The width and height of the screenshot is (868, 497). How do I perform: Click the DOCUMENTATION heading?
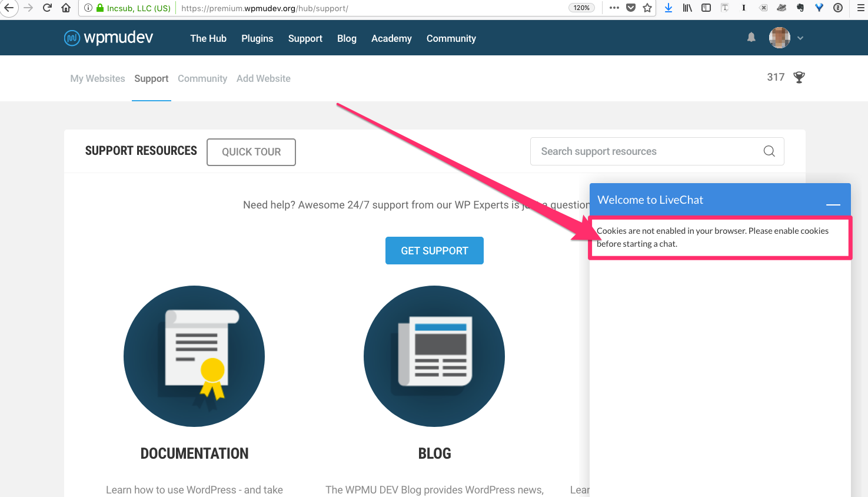[x=194, y=453]
